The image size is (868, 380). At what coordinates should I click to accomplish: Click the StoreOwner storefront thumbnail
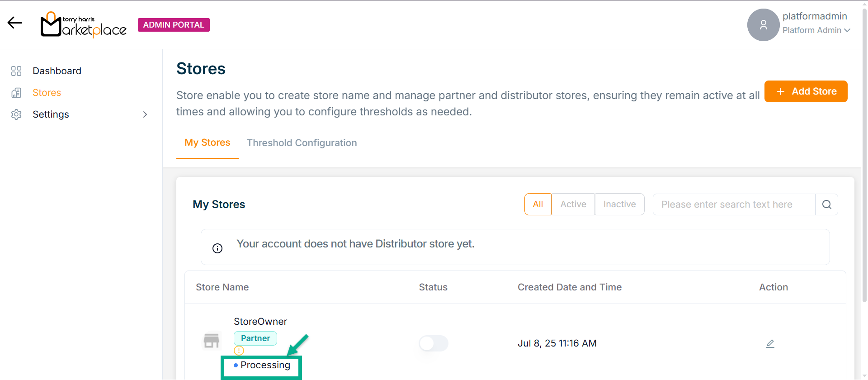[211, 341]
